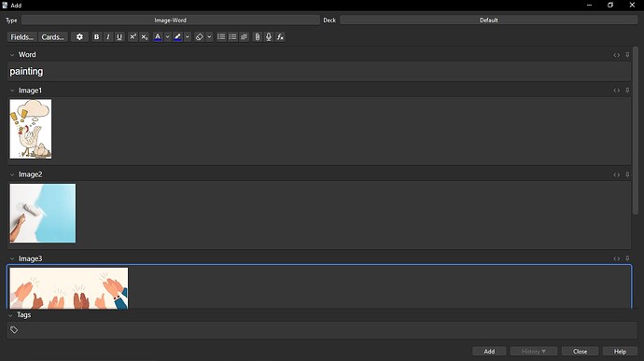Screen dimensions: 644x361
Task: Collapse the Image2 field
Action: tap(12, 174)
